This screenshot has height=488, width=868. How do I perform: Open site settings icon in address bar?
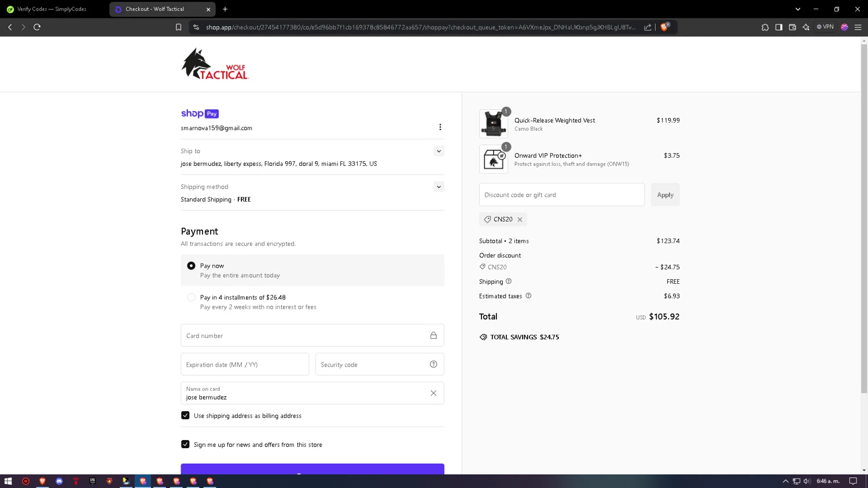coord(196,27)
